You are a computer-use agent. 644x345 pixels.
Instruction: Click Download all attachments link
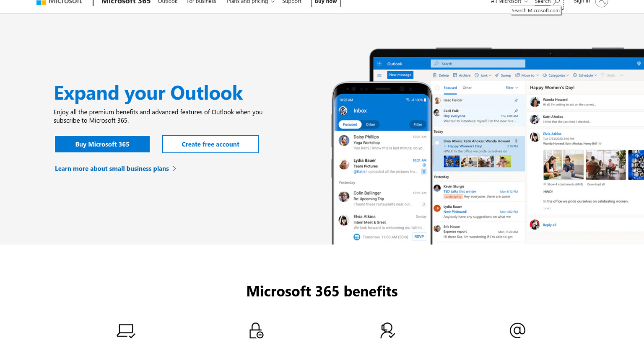(x=596, y=184)
